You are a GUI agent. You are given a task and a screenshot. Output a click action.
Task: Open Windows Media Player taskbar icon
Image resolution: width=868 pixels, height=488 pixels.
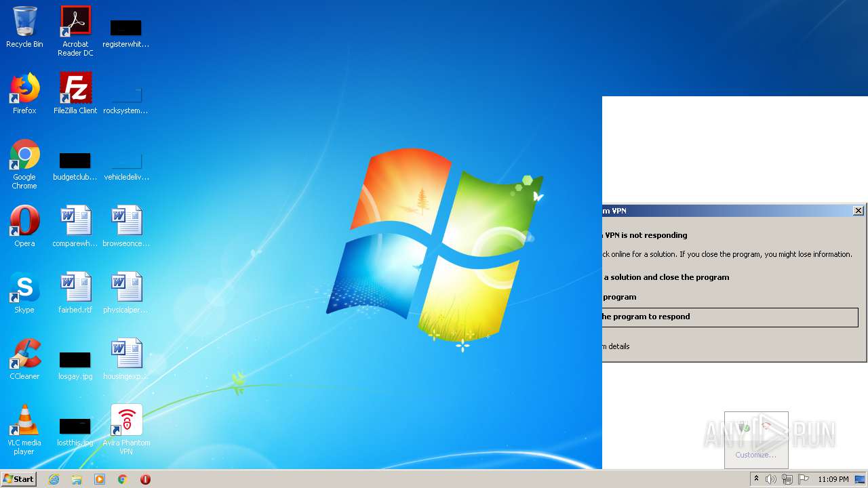(100, 479)
